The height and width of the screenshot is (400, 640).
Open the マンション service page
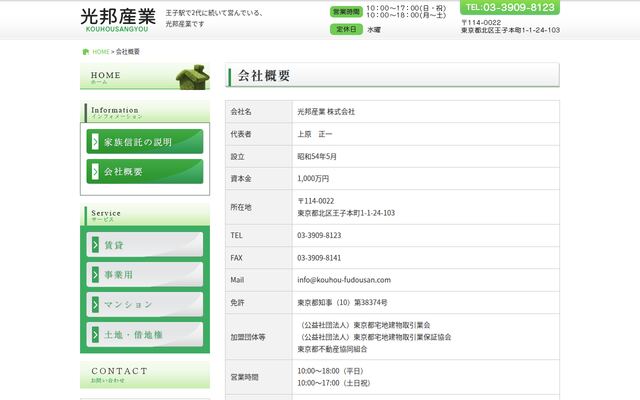tap(145, 304)
